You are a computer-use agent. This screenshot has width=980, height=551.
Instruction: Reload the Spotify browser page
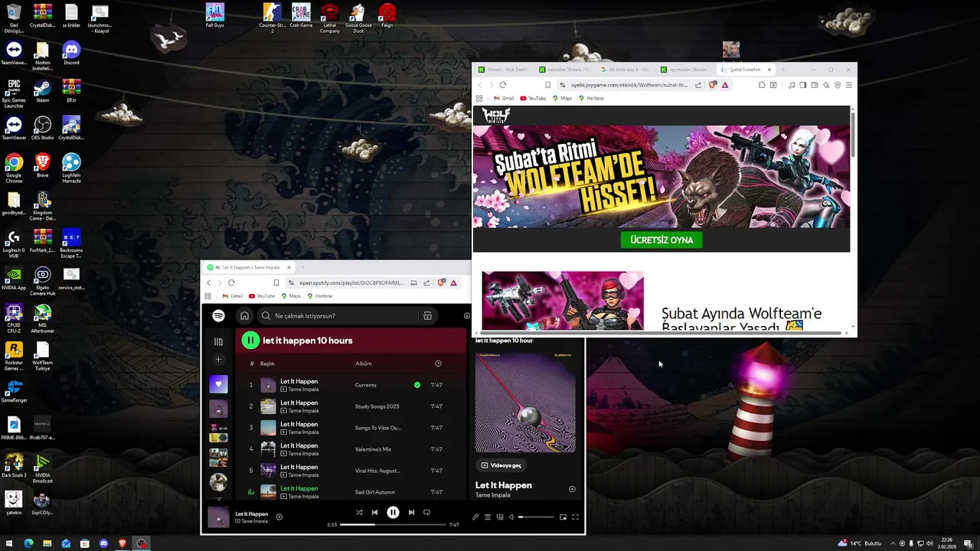tap(231, 282)
